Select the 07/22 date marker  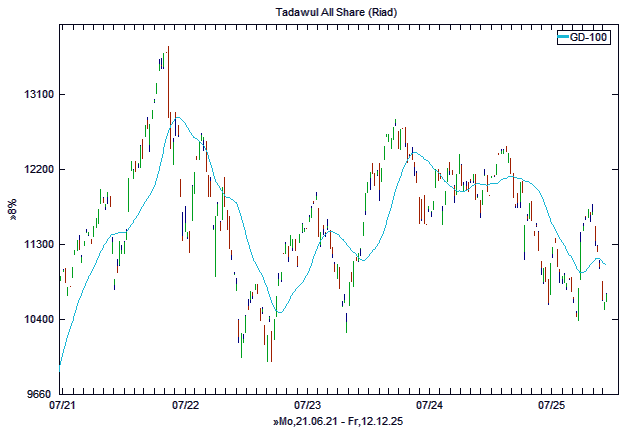(185, 406)
